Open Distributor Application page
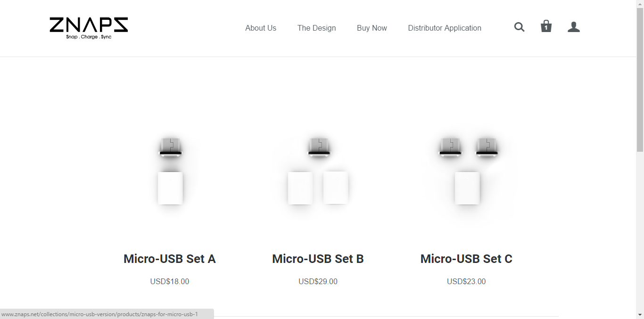The image size is (644, 319). coord(444,28)
